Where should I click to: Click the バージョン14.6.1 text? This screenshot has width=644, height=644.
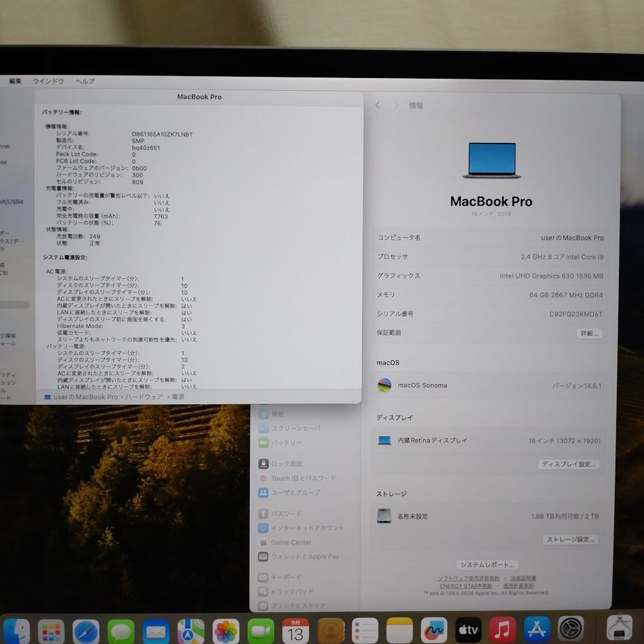[x=576, y=386]
